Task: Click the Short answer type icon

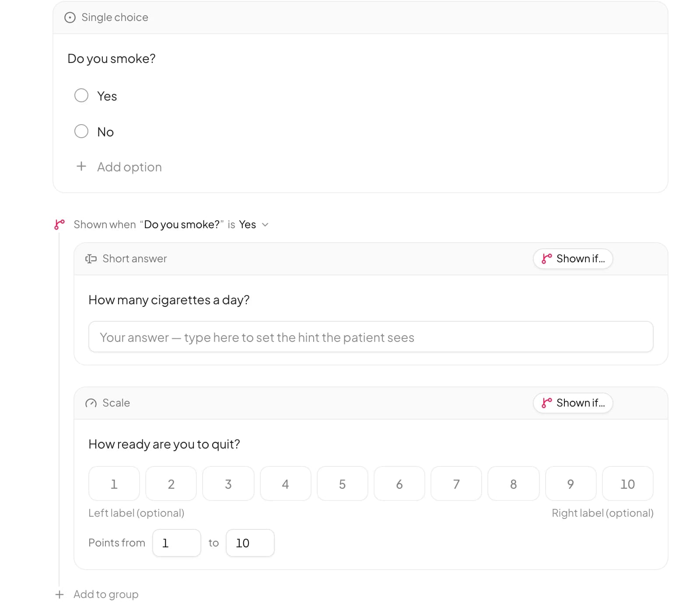Action: pos(91,259)
